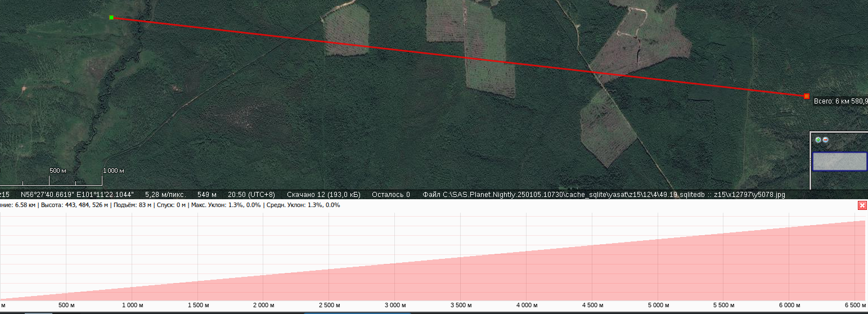Click the elevation profile at the 3 000 м mark
The width and height of the screenshot is (868, 314).
pyautogui.click(x=395, y=276)
